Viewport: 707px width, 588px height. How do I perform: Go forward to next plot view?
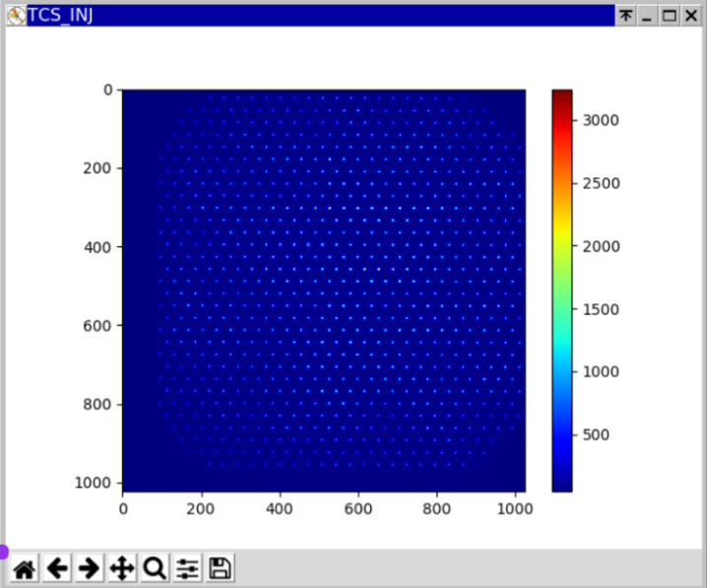[90, 568]
